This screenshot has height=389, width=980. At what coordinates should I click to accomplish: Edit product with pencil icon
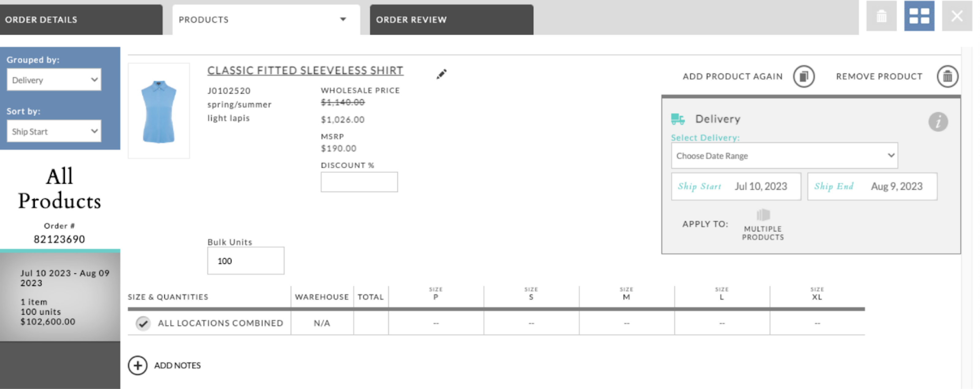[x=441, y=74]
